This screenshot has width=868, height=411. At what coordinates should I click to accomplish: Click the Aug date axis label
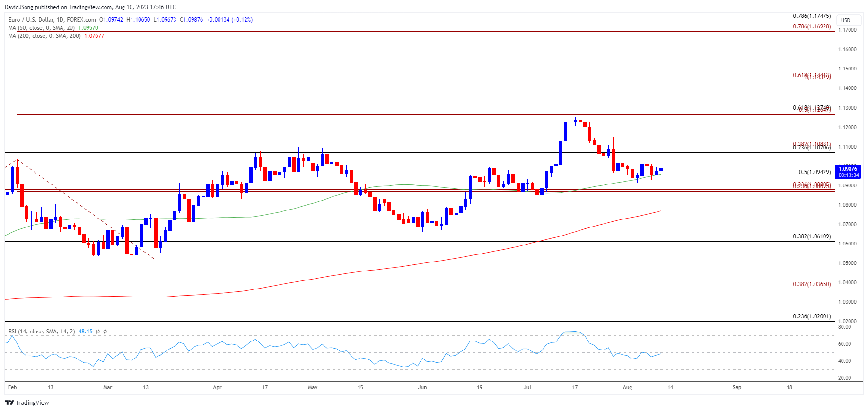pyautogui.click(x=627, y=387)
